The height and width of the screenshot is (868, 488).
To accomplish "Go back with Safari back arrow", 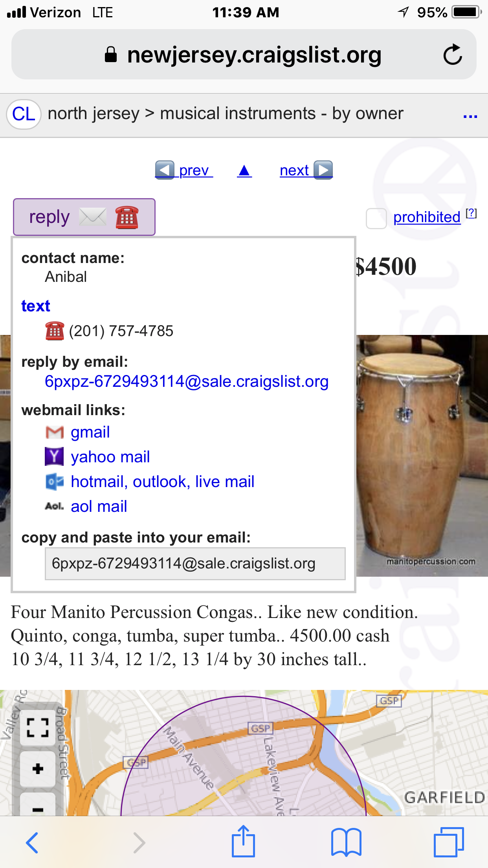I will [32, 842].
